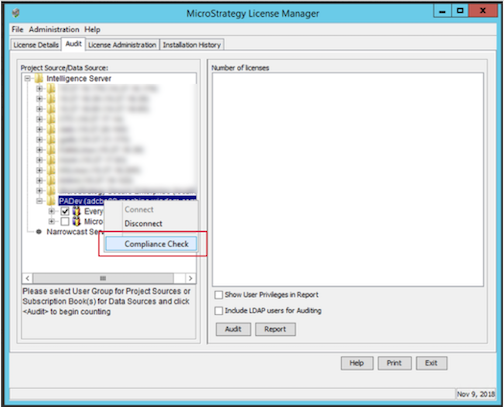Check the Micro... user group checkbox

coord(65,221)
